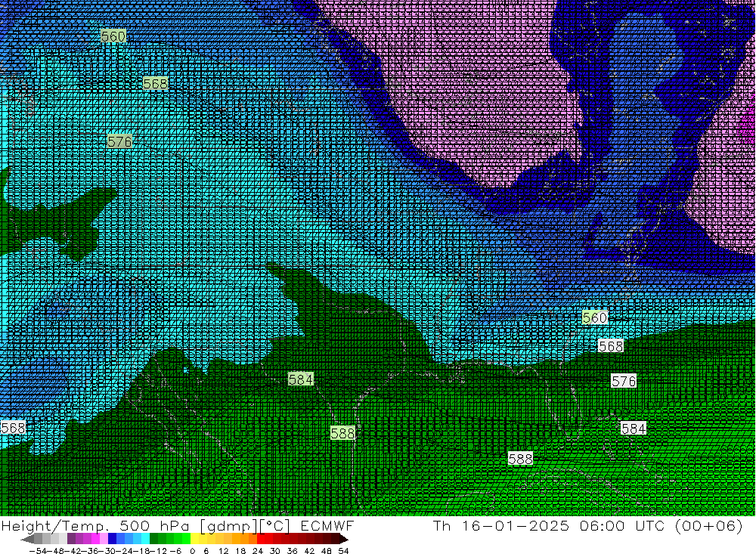Click the 560 contour label near the top edge
Screen dimensions: 756x554
[x=113, y=36]
